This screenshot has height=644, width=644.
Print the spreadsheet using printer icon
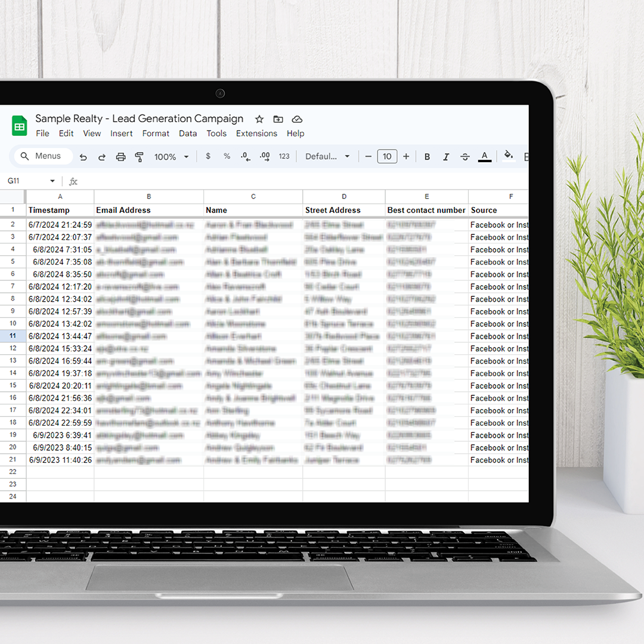click(x=120, y=157)
